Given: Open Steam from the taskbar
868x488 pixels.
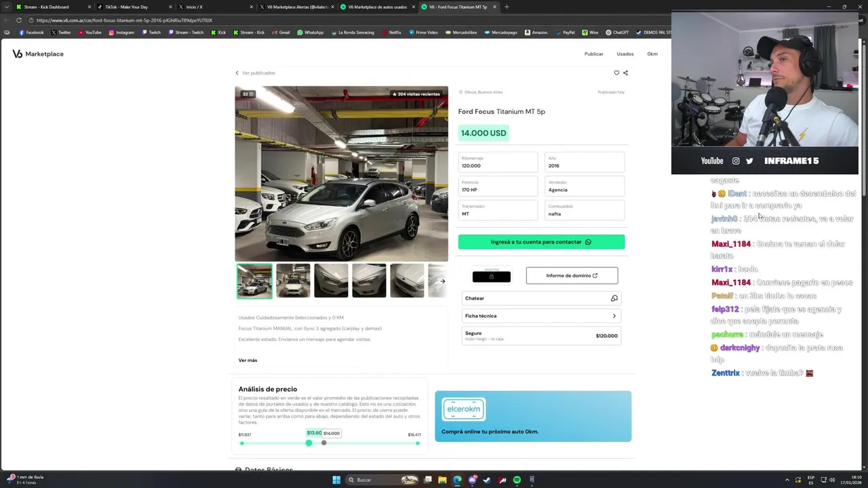Looking at the screenshot, I should pos(487,480).
